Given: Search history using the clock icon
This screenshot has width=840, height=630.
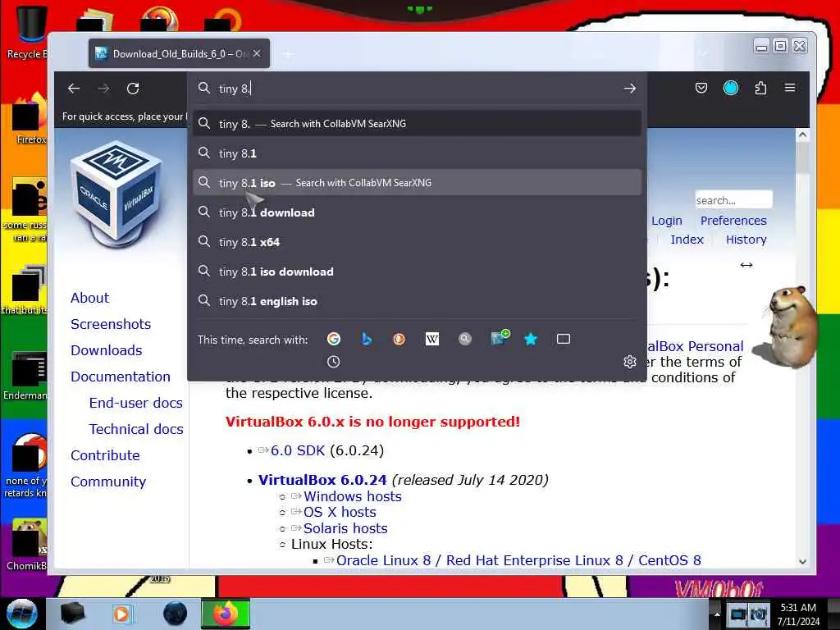Looking at the screenshot, I should pos(333,362).
